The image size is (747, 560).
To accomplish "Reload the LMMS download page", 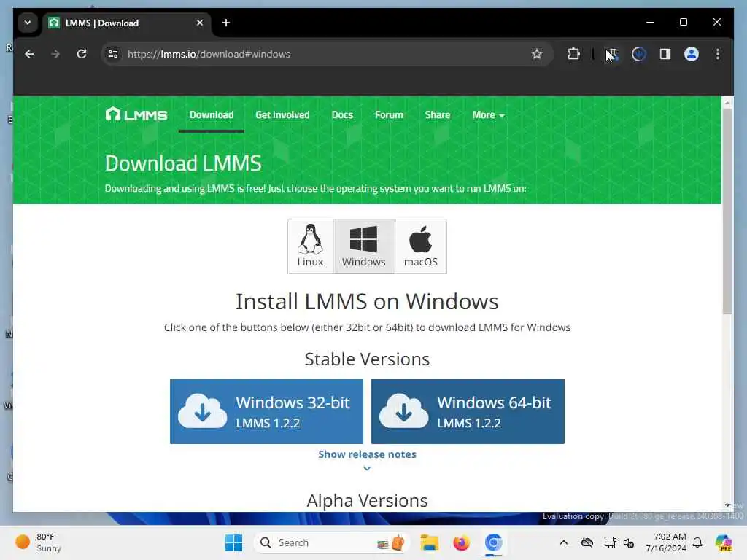I will tap(82, 54).
